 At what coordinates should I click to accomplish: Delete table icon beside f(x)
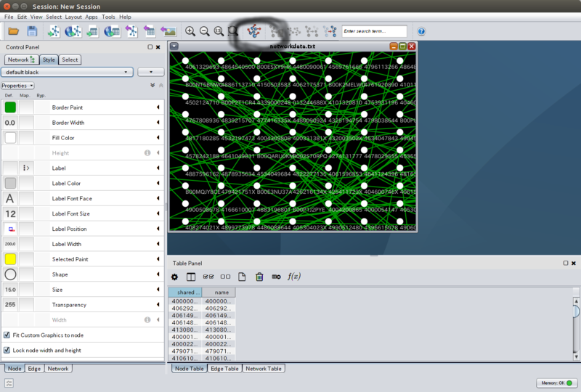[x=276, y=277]
